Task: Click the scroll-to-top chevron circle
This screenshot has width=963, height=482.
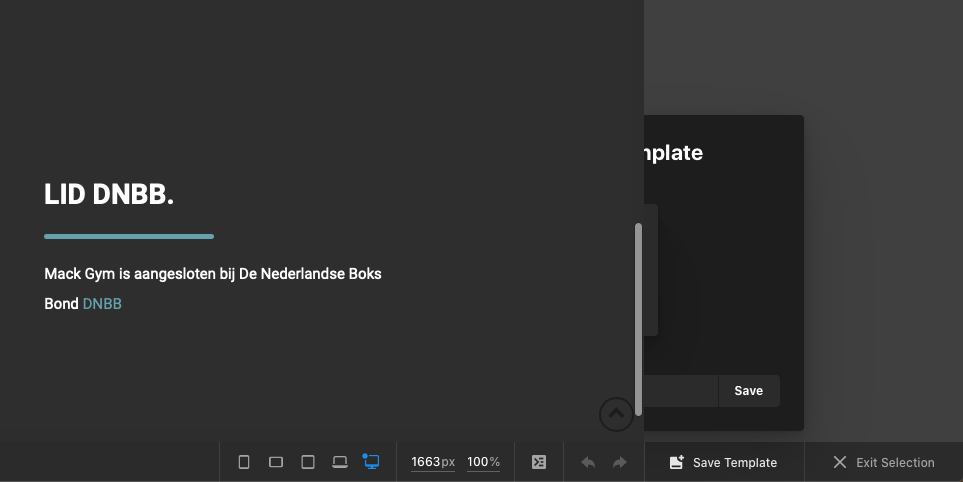Action: click(616, 413)
